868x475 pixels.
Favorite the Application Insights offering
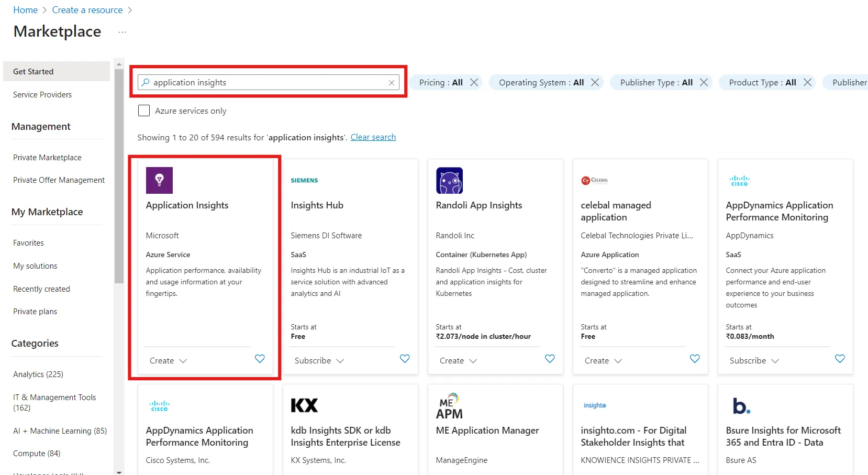[260, 359]
